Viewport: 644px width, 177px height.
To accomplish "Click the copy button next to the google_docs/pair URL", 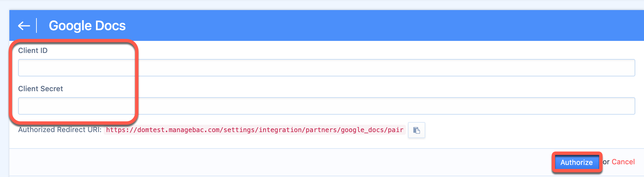I will click(x=416, y=130).
